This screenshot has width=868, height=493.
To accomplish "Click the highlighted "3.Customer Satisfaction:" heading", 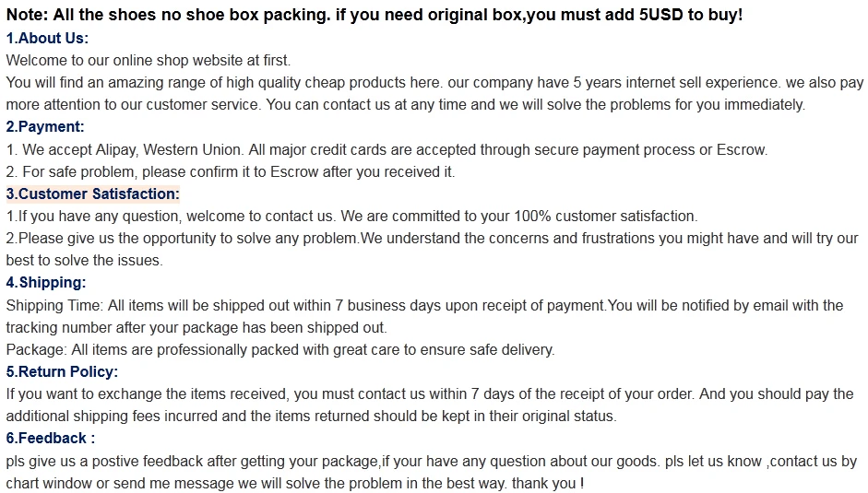I will pos(92,194).
